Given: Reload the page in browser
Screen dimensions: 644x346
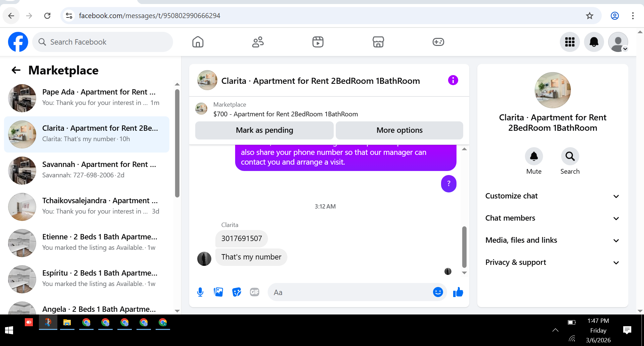Looking at the screenshot, I should (x=47, y=16).
